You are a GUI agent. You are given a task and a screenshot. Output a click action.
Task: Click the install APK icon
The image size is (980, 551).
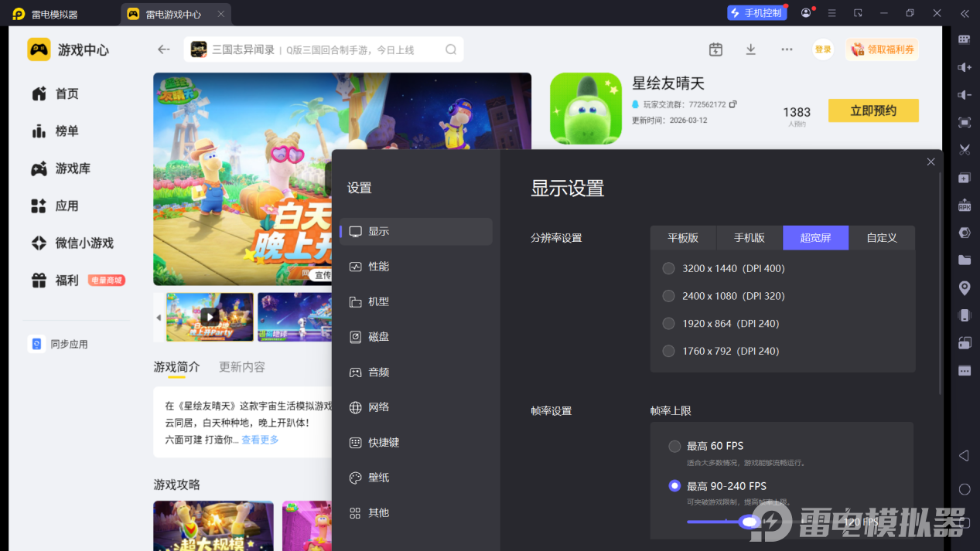coord(964,205)
